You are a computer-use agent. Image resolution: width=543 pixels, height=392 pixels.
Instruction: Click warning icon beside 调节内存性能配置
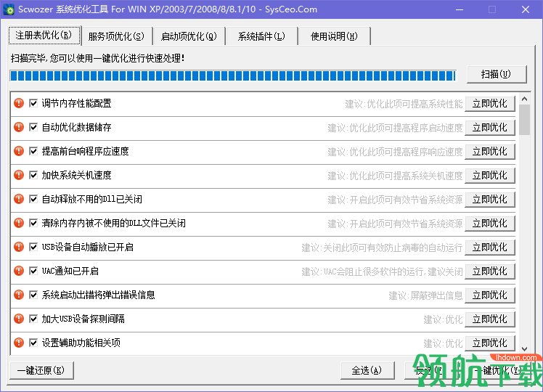19,103
